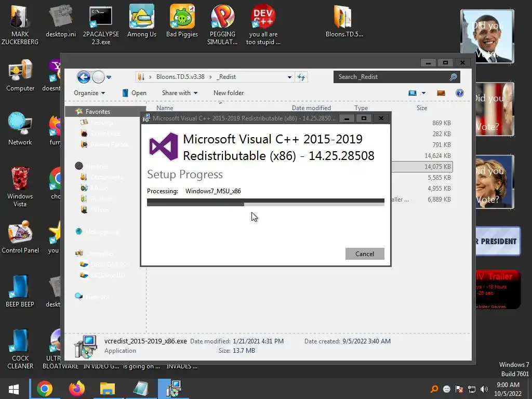Select _Redist in the address breadcrumb
This screenshot has width=532, height=399.
click(227, 77)
